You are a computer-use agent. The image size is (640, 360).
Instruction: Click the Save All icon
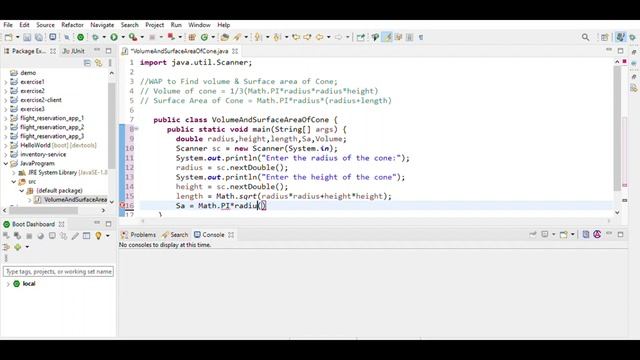[x=39, y=37]
